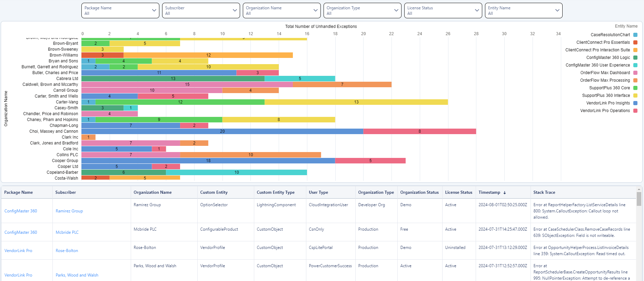Click the OrderFlow Max Dashboard legend swatch

click(x=635, y=73)
